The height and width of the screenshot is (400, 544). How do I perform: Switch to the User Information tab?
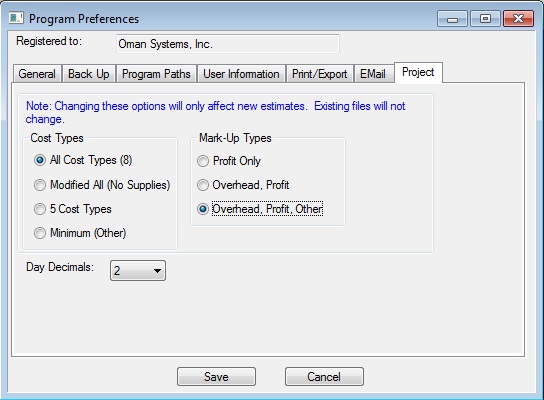(x=241, y=74)
